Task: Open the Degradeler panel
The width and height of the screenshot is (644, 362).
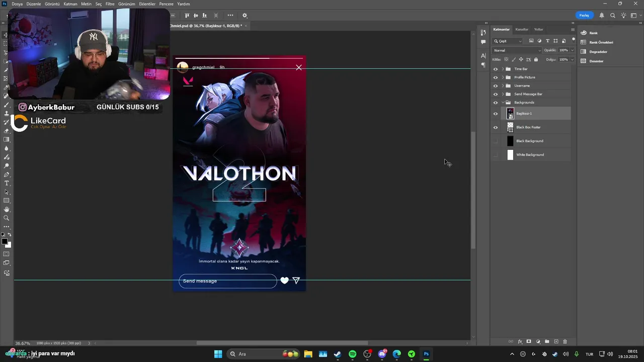Action: point(594,52)
